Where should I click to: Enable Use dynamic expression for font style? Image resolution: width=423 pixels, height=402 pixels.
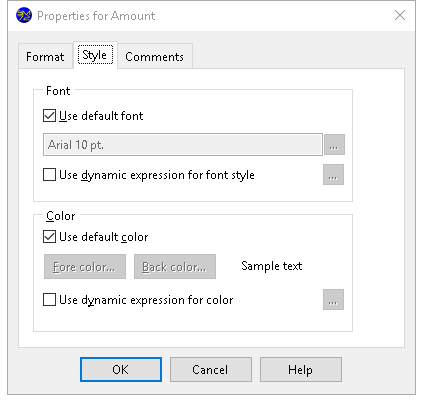pos(49,175)
